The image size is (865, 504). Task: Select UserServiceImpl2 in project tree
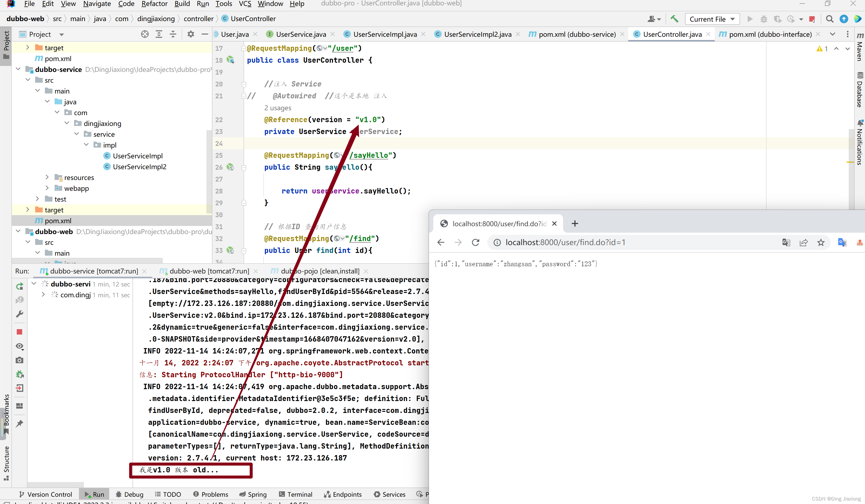click(139, 166)
